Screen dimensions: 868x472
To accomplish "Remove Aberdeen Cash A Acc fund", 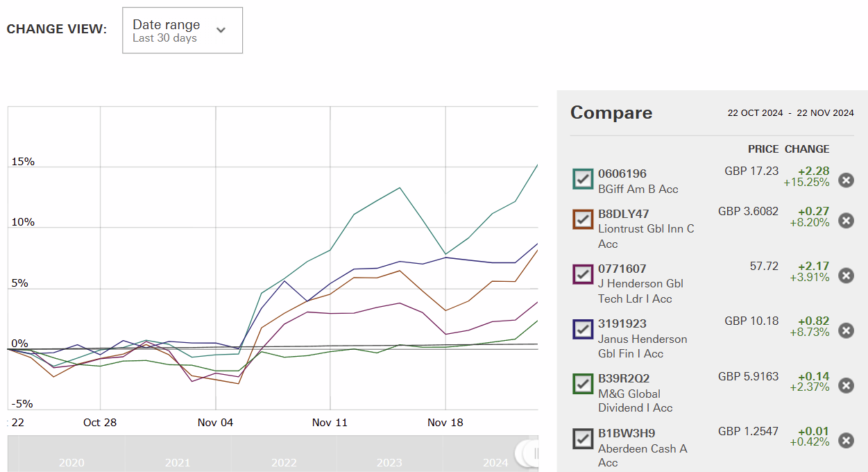I will tap(846, 440).
